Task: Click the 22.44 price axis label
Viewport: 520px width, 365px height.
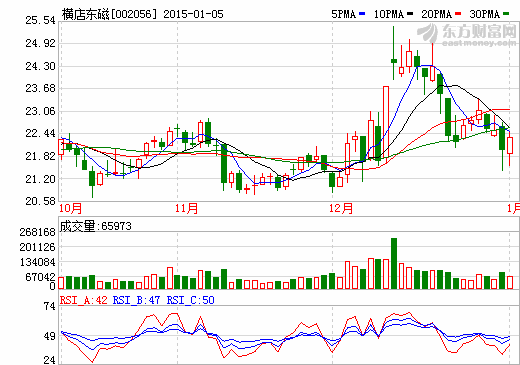Action: click(40, 133)
